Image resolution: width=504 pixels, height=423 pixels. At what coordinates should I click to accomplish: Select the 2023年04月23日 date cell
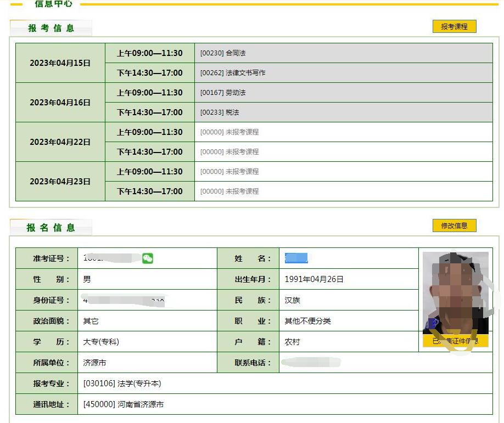click(x=60, y=182)
